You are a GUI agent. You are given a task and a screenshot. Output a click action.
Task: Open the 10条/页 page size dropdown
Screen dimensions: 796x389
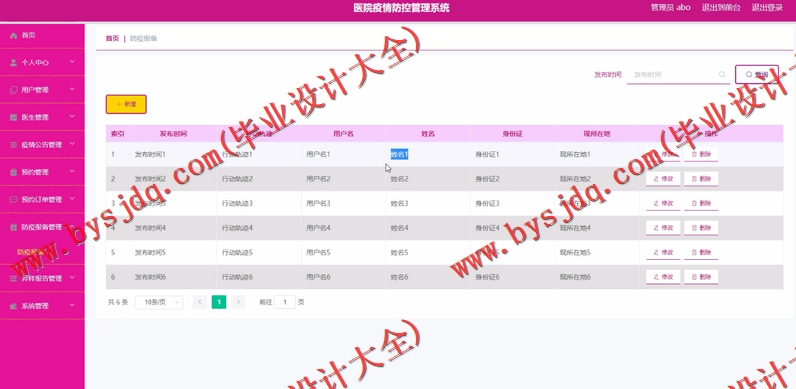159,302
